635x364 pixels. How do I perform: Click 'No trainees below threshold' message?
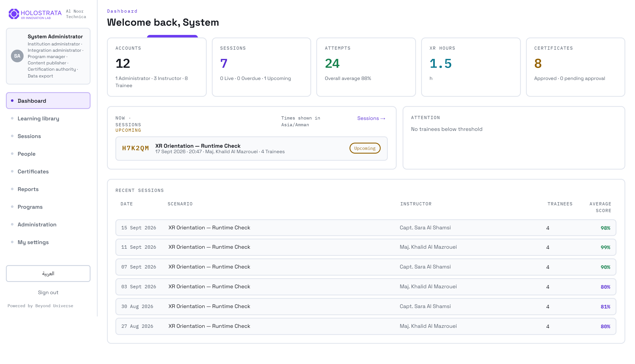pyautogui.click(x=447, y=129)
